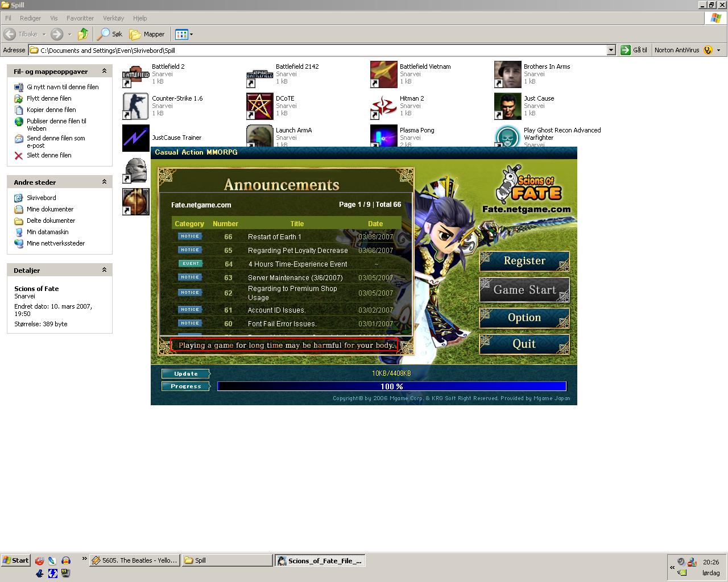Open 'Server Maintenance (3/6/2007)' announcement

pyautogui.click(x=295, y=278)
